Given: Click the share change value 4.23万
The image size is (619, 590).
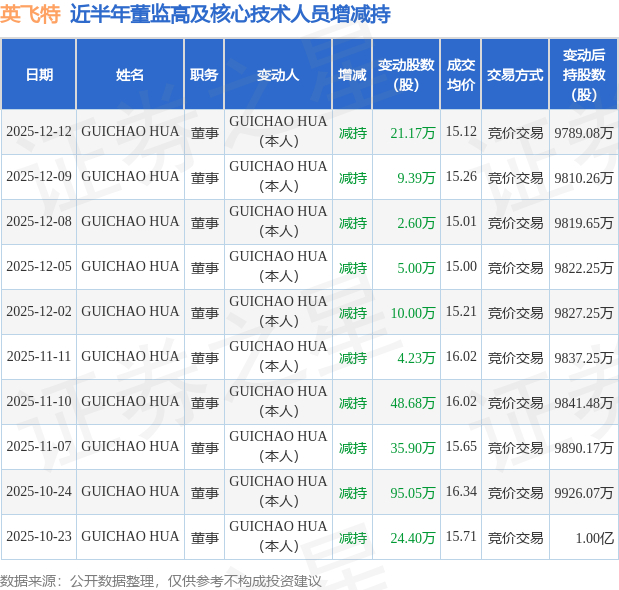Looking at the screenshot, I should click(416, 358).
